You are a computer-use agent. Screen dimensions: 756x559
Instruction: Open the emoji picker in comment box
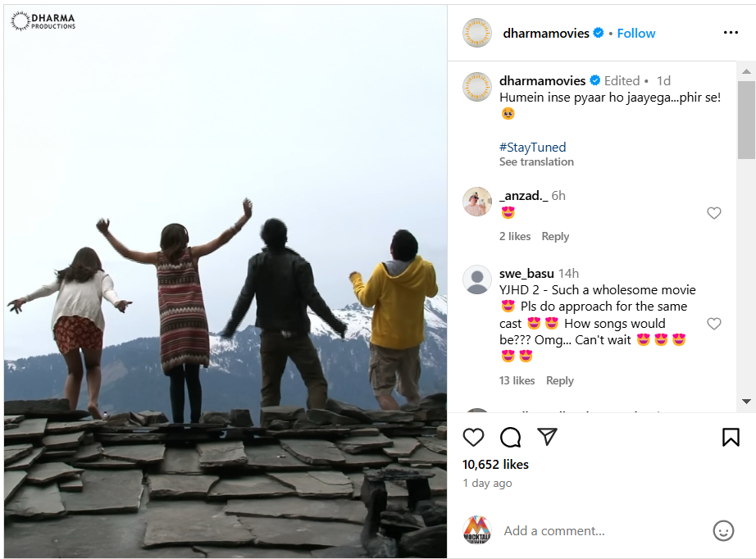[x=723, y=530]
